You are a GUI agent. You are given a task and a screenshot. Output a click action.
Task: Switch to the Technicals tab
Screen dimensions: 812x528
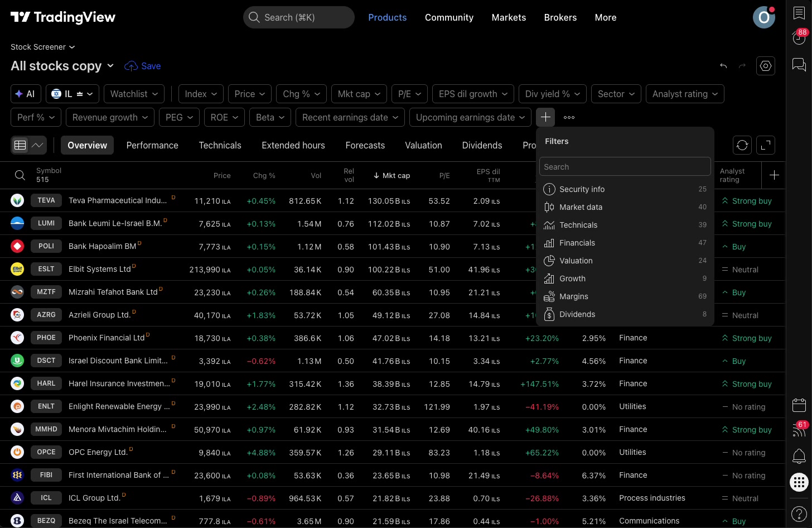tap(220, 145)
